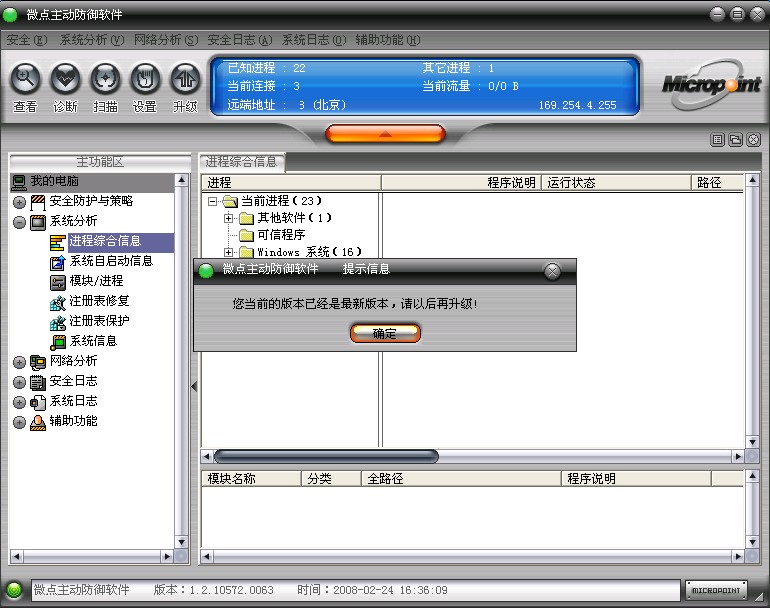The height and width of the screenshot is (608, 770).
Task: Open the 辅助功能(H) menu
Action: [387, 40]
